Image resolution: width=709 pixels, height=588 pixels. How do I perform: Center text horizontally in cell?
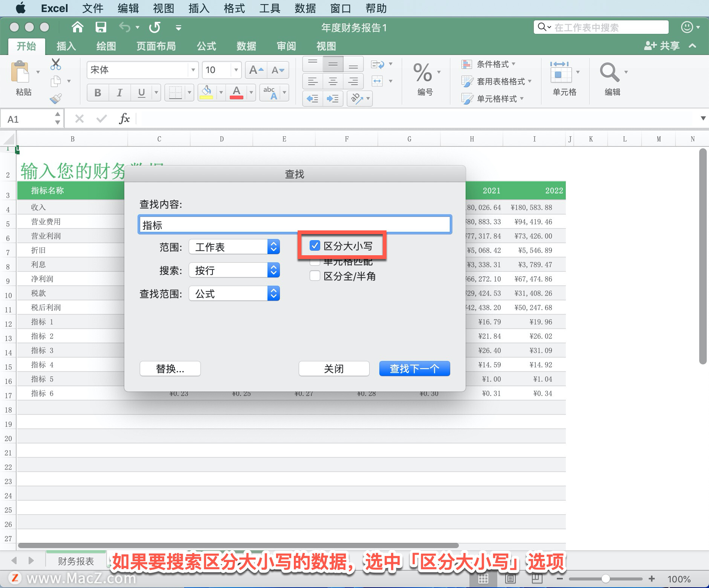pos(333,81)
